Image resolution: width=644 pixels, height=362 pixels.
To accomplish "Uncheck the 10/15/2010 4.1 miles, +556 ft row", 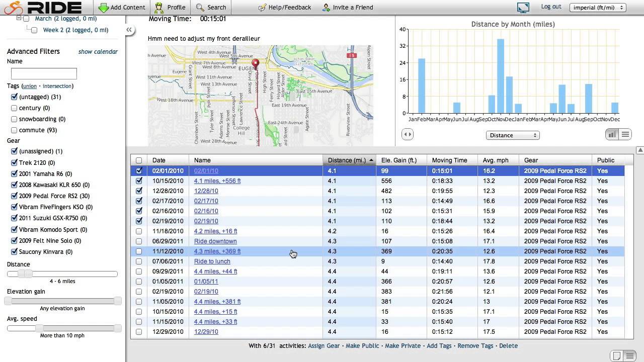I will point(139,181).
